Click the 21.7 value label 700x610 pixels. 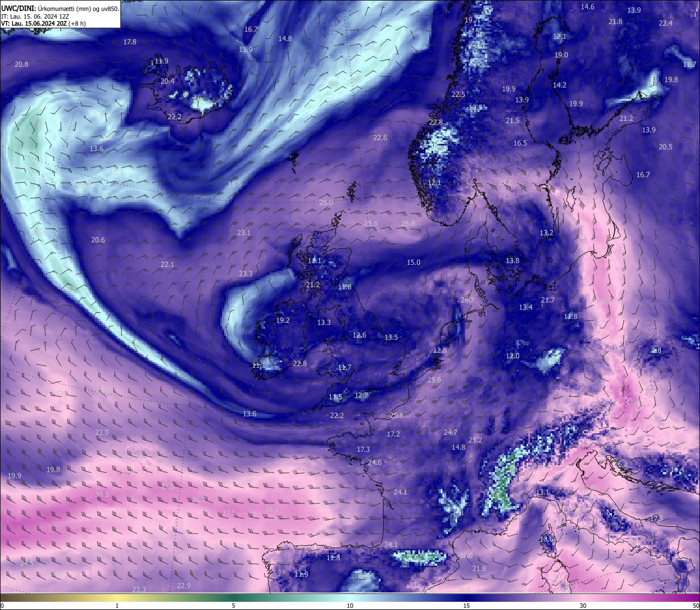tap(547, 300)
